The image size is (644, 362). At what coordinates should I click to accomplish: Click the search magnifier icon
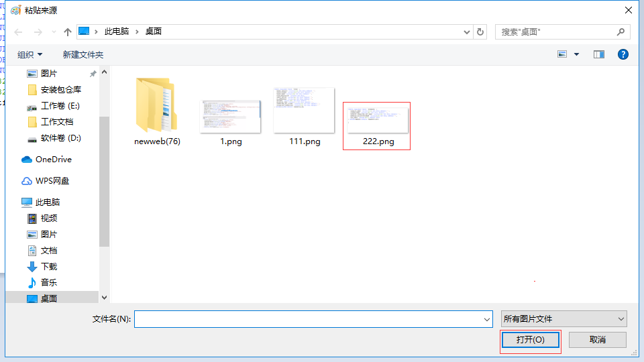[x=621, y=32]
